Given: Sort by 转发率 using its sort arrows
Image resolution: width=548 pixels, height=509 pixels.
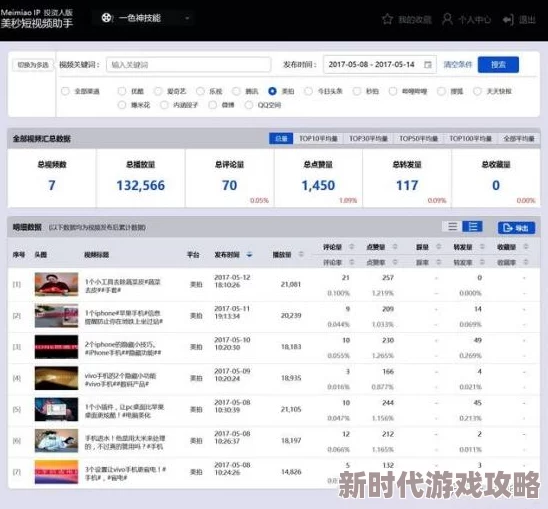Looking at the screenshot, I should [x=482, y=262].
